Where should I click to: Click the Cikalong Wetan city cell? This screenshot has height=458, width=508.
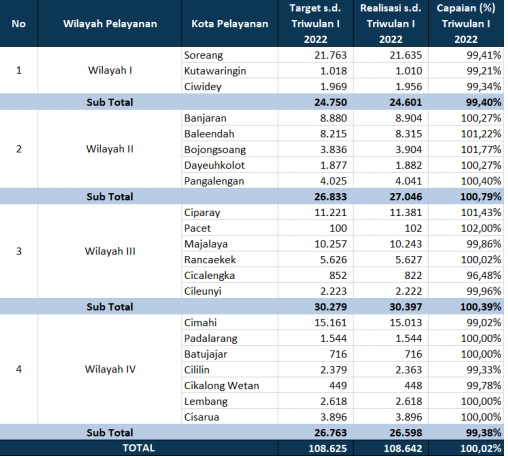click(x=230, y=385)
